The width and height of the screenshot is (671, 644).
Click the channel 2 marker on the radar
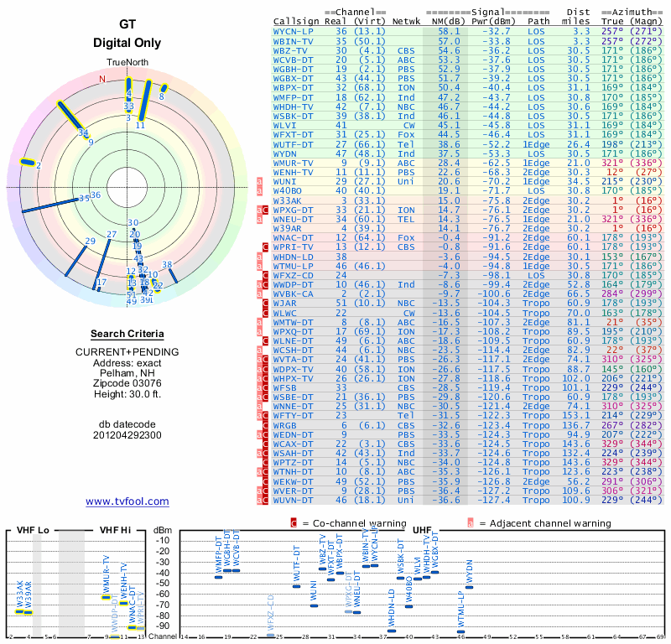click(28, 162)
